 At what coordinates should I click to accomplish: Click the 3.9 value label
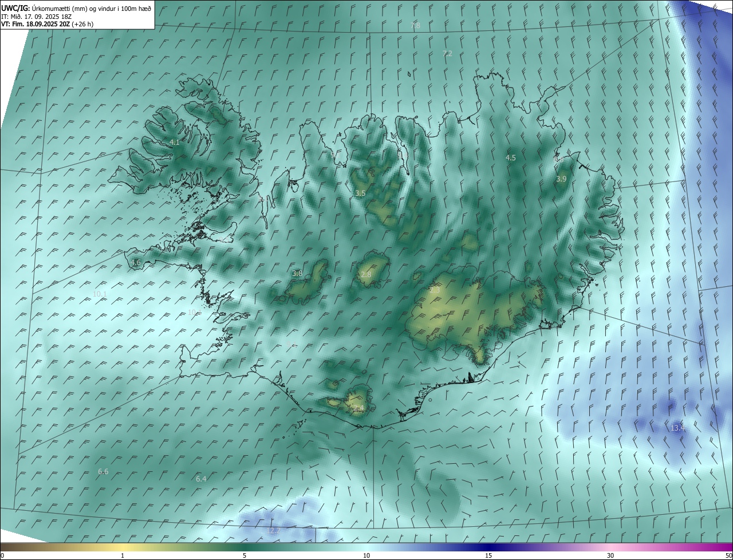point(561,179)
